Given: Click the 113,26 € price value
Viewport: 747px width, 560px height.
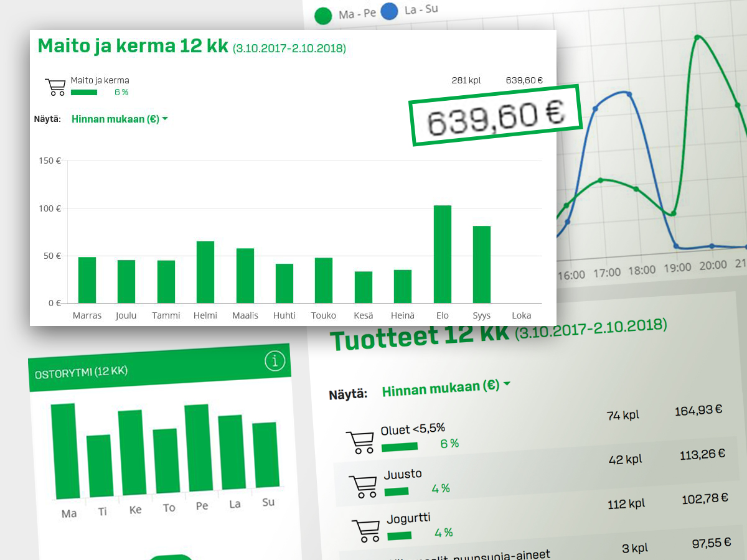Looking at the screenshot, I should [x=703, y=455].
